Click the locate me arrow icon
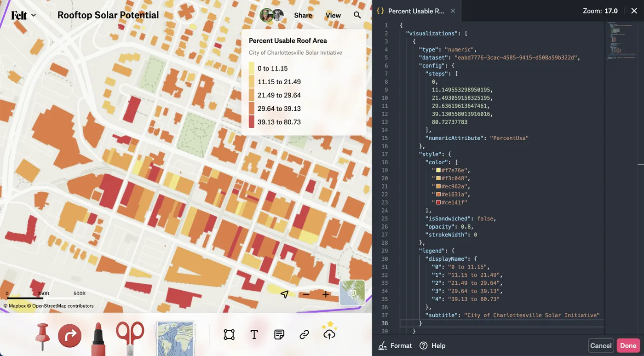This screenshot has height=356, width=644. pyautogui.click(x=285, y=294)
